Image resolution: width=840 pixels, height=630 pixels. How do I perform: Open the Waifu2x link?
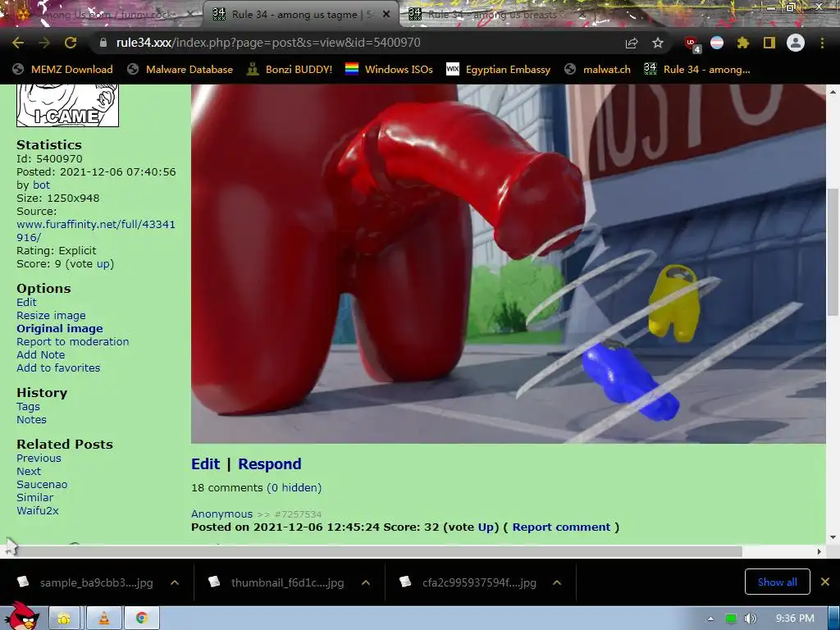point(38,510)
